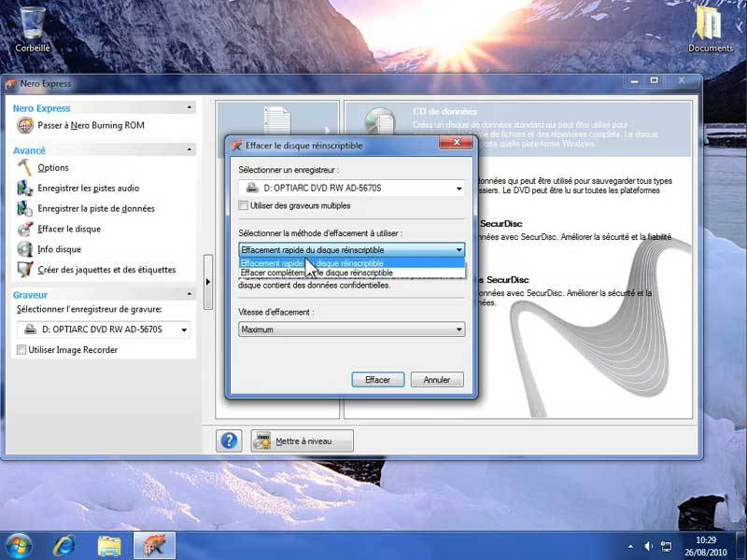Click Info disque sidebar link

point(59,249)
